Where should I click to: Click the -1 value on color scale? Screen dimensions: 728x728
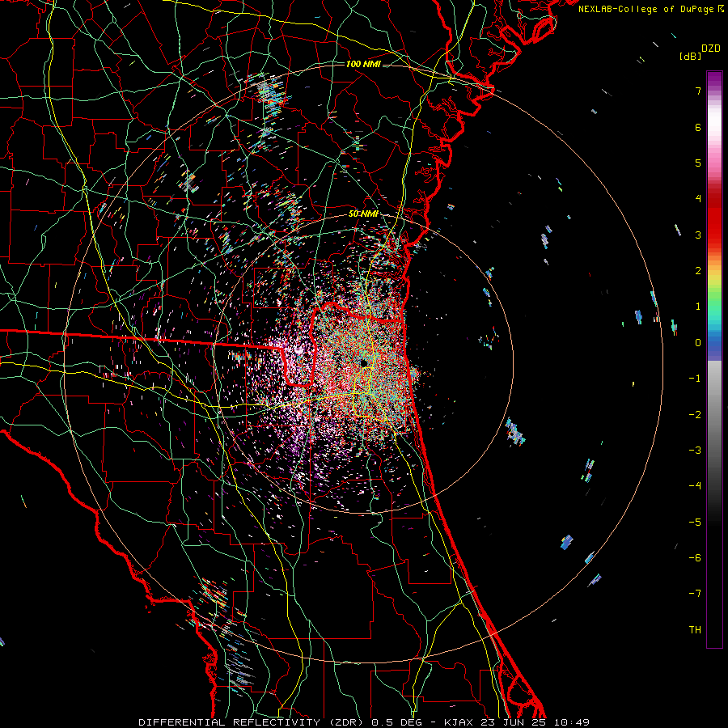tap(695, 379)
